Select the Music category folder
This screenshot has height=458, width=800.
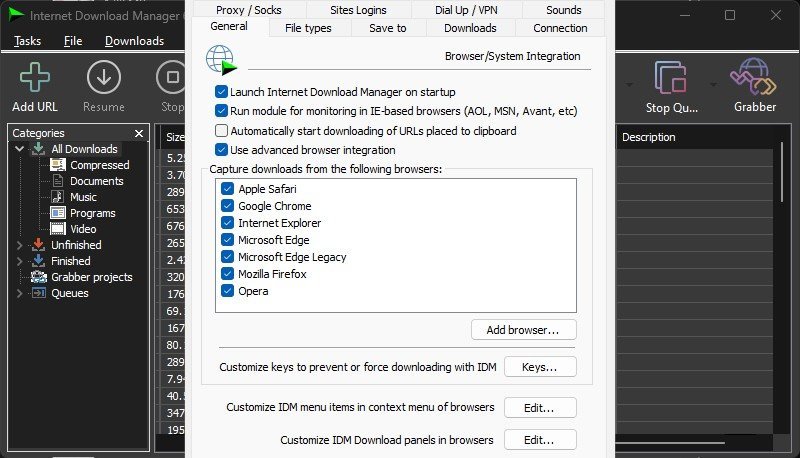pos(83,197)
